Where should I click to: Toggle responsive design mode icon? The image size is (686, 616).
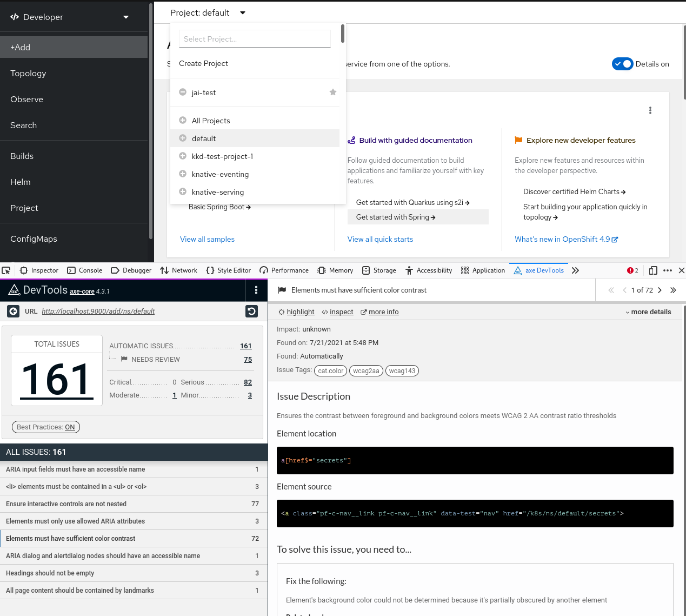pyautogui.click(x=653, y=270)
